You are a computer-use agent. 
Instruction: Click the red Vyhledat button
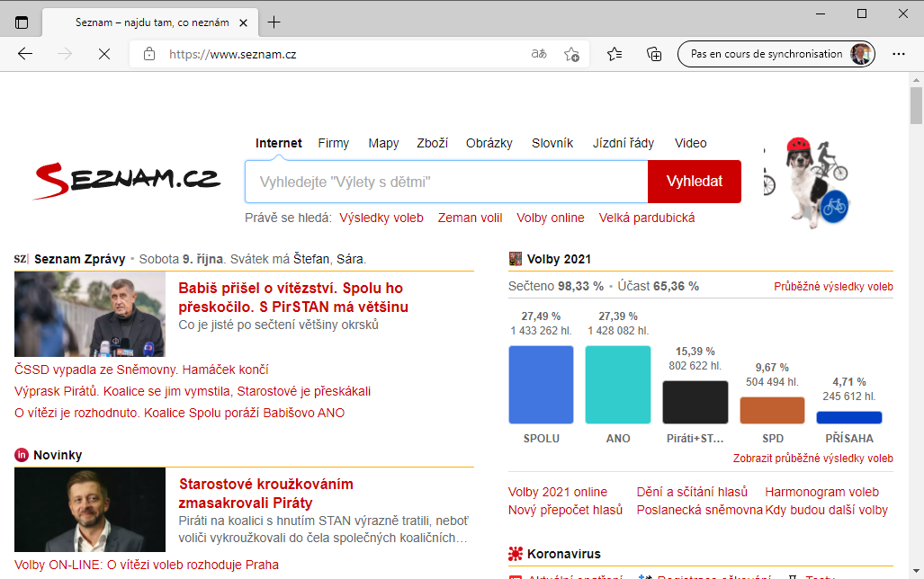coord(695,182)
